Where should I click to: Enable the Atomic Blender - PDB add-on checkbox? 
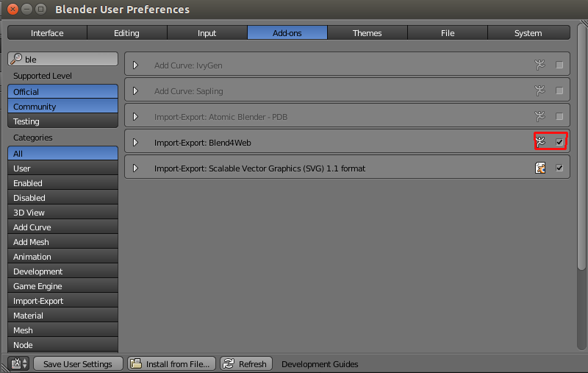pos(559,117)
